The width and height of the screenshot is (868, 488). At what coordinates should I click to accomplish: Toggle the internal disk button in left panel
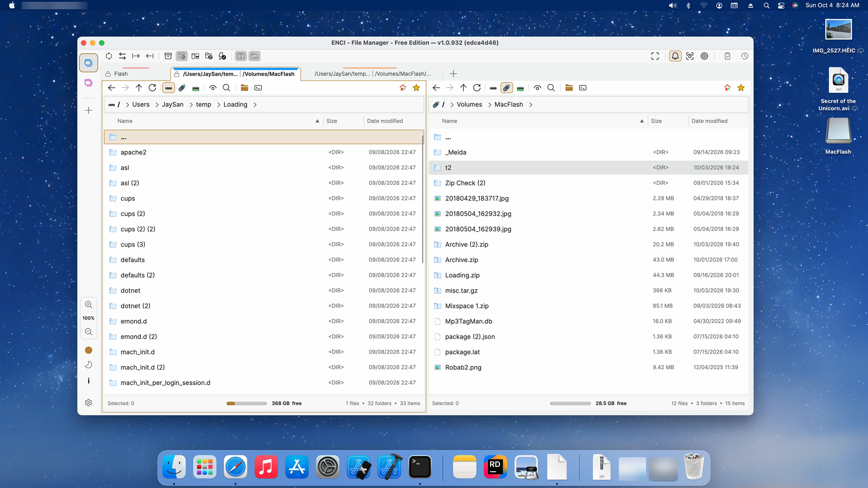tap(168, 88)
